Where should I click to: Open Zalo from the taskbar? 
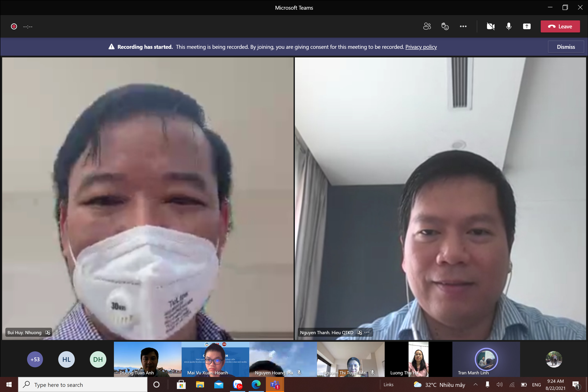click(237, 384)
